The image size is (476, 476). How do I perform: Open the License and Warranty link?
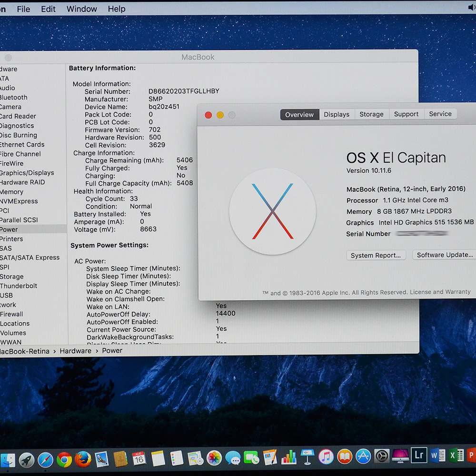(x=440, y=292)
